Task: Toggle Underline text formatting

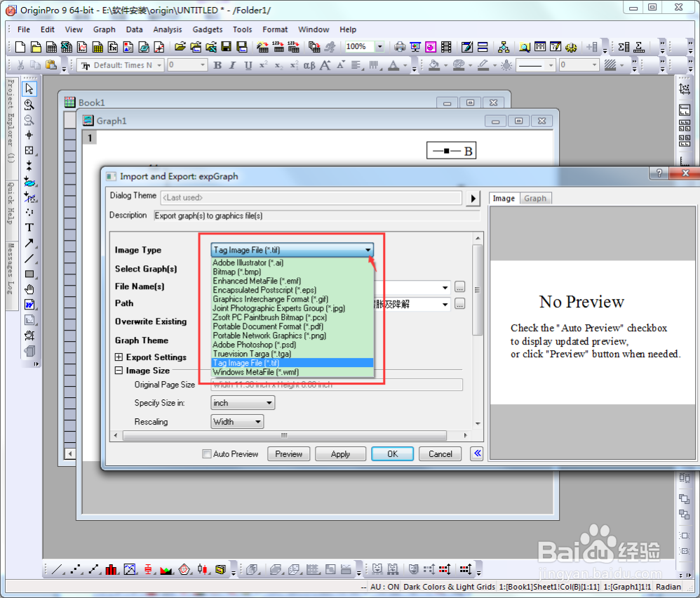Action: pos(248,66)
